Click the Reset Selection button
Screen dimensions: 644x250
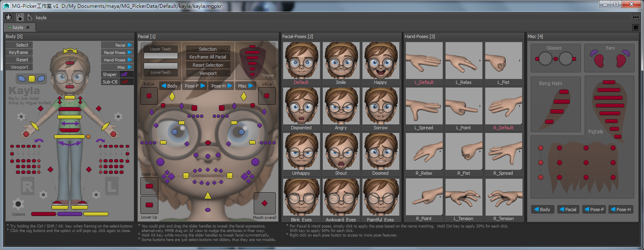pos(208,65)
